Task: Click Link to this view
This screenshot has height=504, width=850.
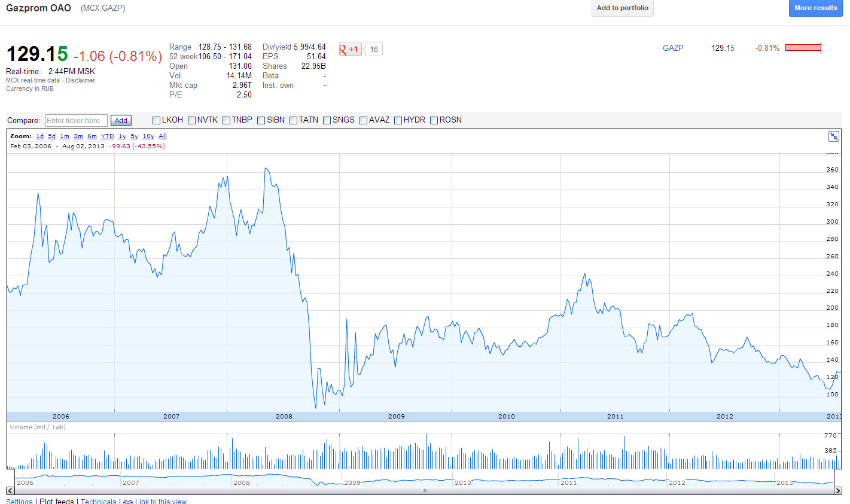Action: (x=161, y=502)
